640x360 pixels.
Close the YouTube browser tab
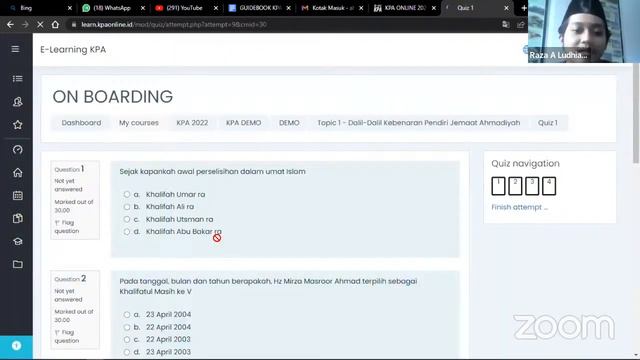click(x=216, y=8)
